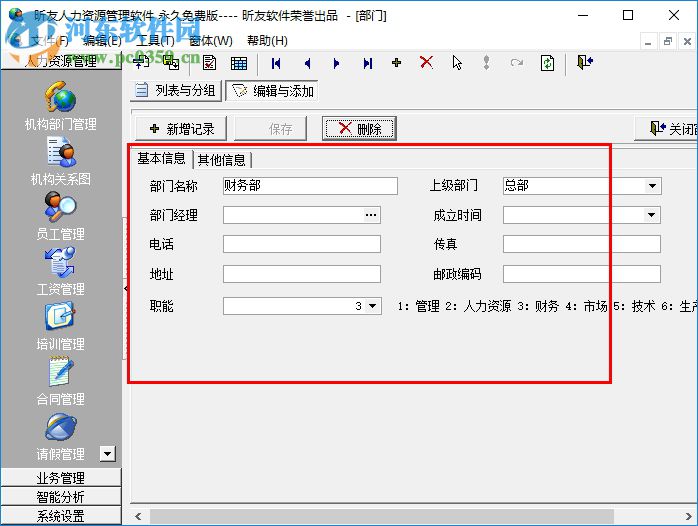Go to previous record toolbar icon
The height and width of the screenshot is (526, 698).
307,63
